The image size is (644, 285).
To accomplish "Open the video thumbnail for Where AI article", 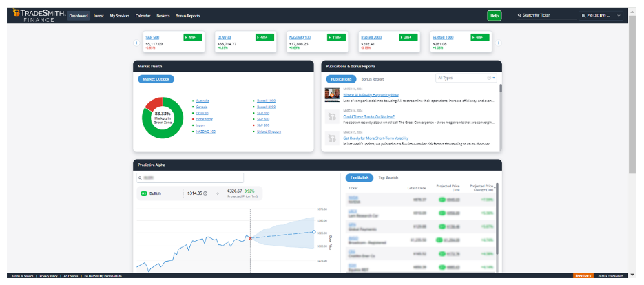I will pyautogui.click(x=332, y=95).
